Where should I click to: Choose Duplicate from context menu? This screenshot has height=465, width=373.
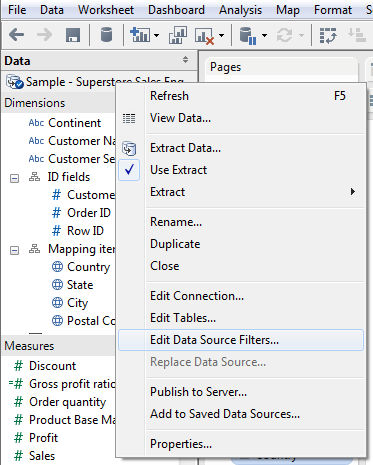[x=241, y=244]
